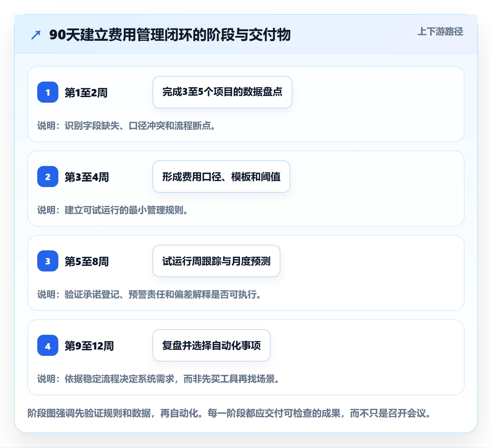Select the step 3 number badge

tap(48, 261)
